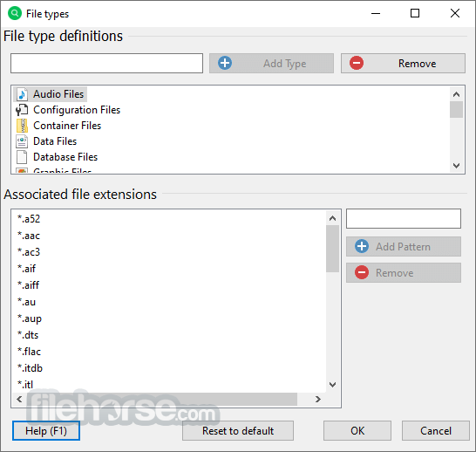Click the red minus icon on top Remove

[x=357, y=63]
